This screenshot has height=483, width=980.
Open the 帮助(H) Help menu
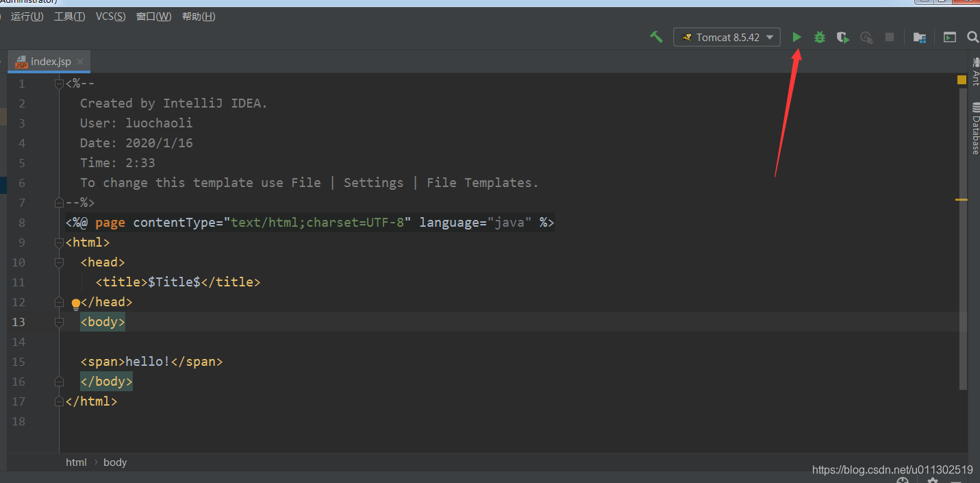click(x=199, y=16)
